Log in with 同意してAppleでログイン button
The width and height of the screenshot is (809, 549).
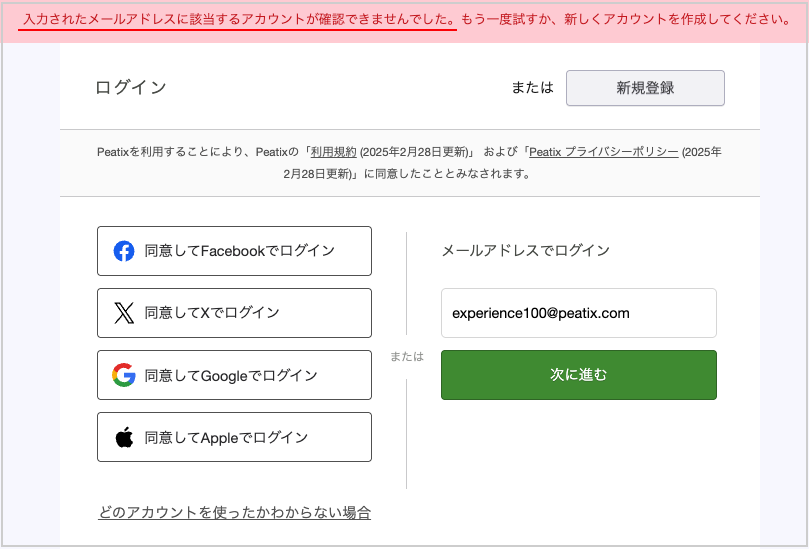point(234,437)
